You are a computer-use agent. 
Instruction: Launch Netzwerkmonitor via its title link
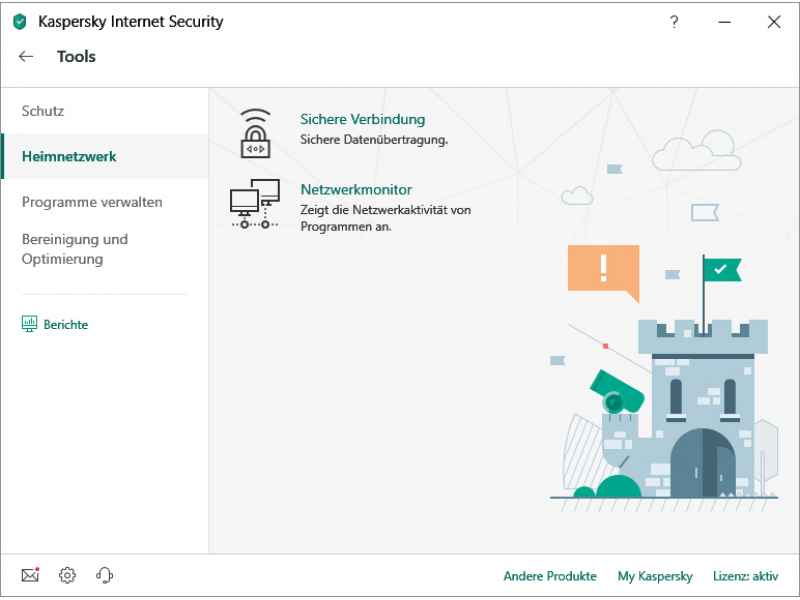pos(356,189)
